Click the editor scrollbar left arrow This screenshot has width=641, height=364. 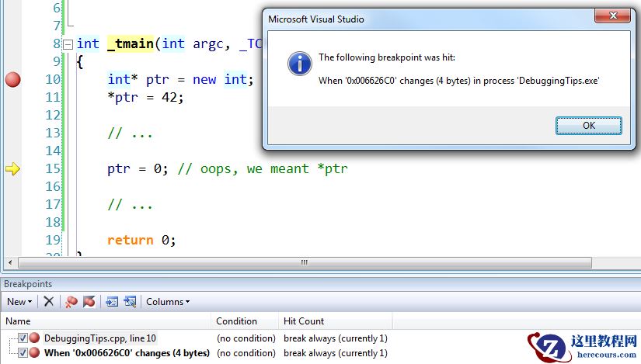coord(10,262)
